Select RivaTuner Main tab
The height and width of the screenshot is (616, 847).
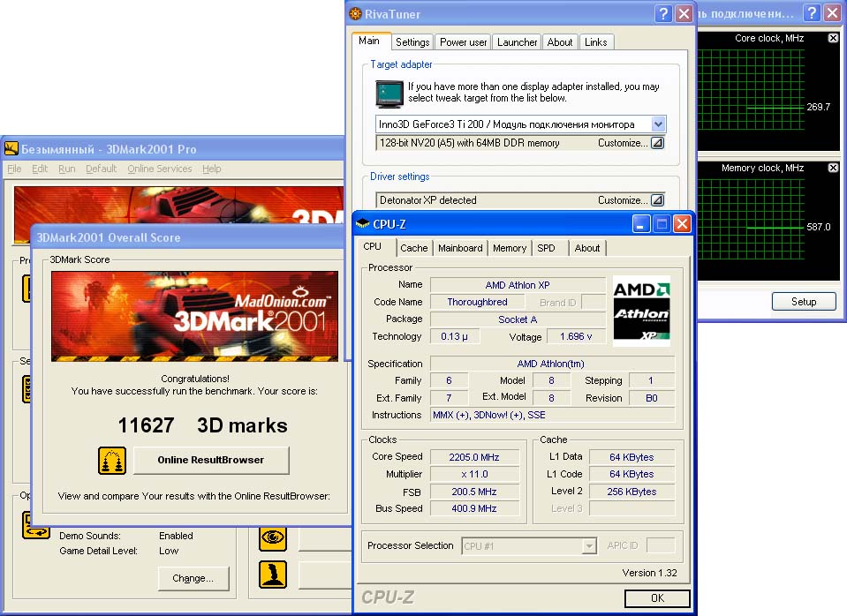[x=369, y=41]
